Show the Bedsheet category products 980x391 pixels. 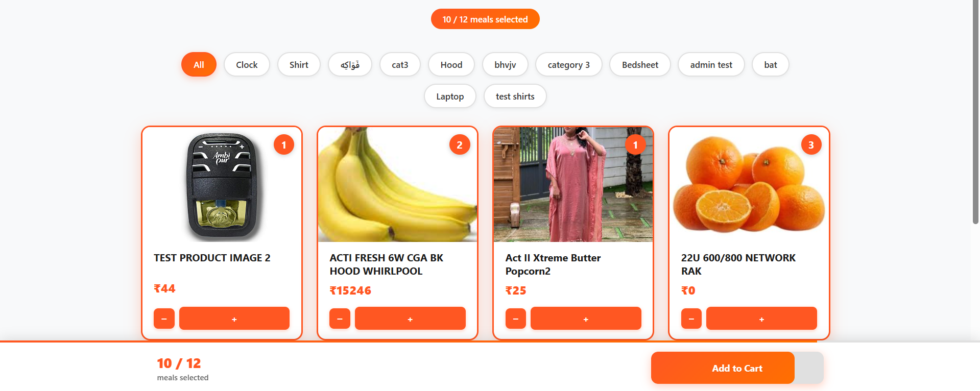point(640,65)
